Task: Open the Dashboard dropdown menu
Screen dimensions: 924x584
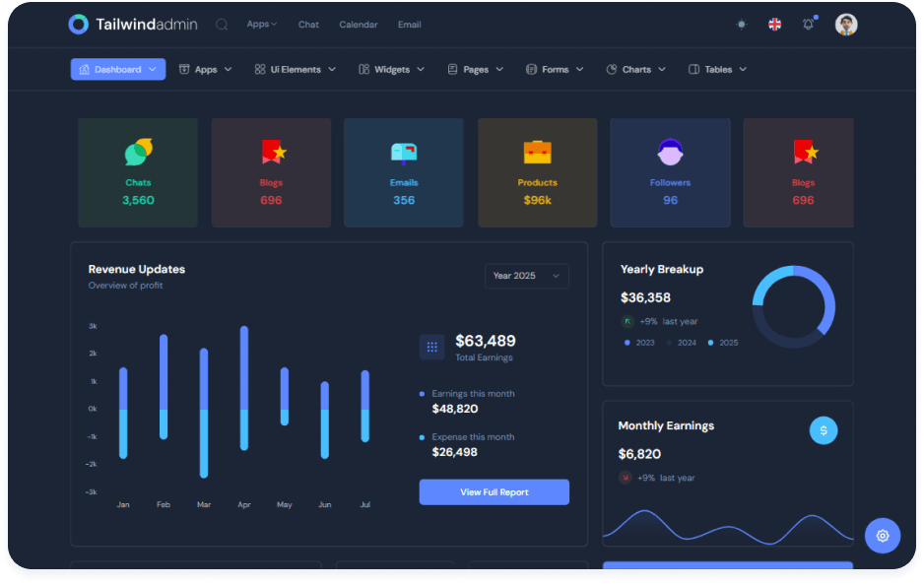Action: point(118,70)
